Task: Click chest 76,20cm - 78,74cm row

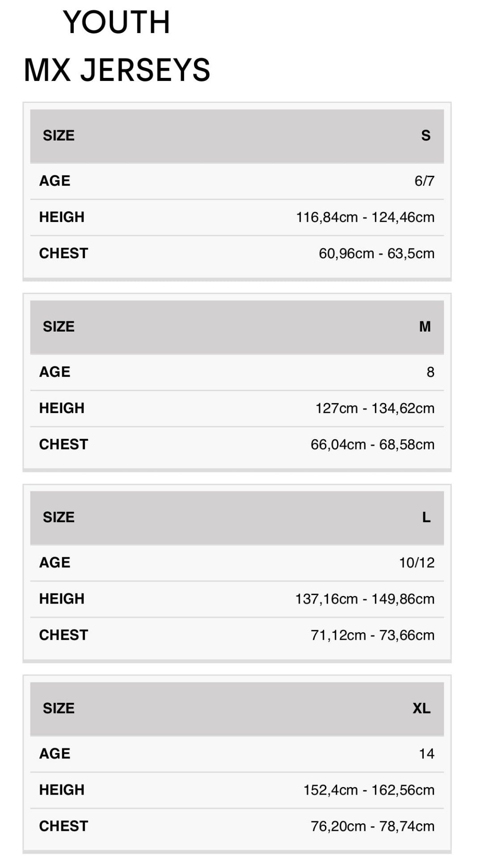Action: point(237,826)
